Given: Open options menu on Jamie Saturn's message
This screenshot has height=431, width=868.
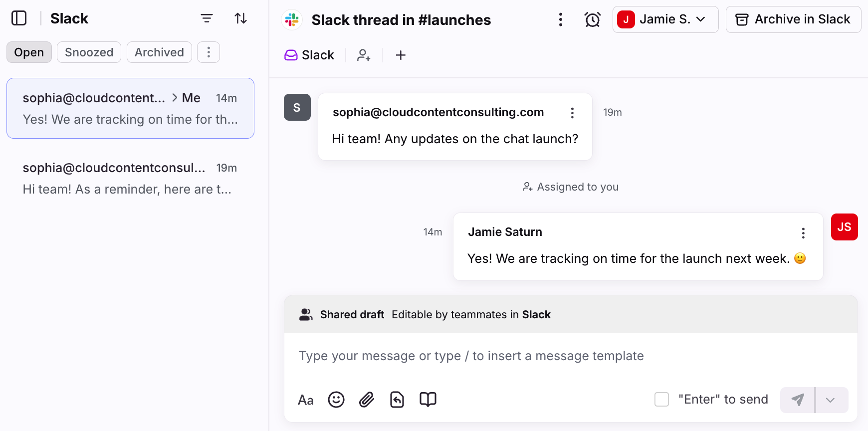Looking at the screenshot, I should (803, 233).
